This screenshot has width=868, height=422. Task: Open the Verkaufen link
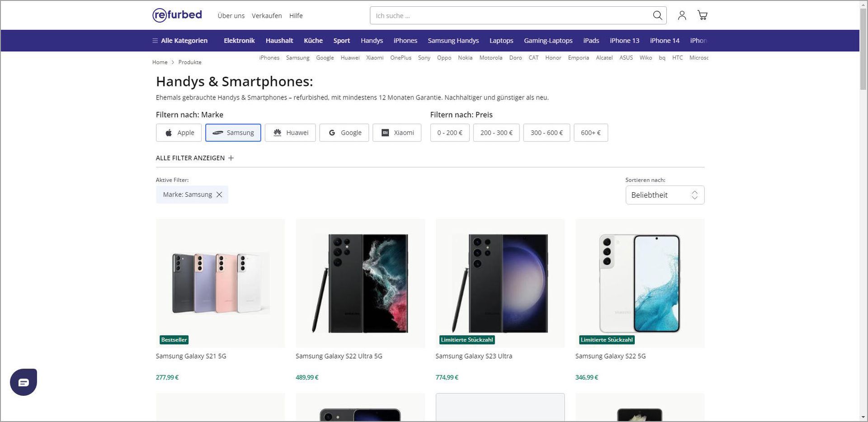point(267,16)
